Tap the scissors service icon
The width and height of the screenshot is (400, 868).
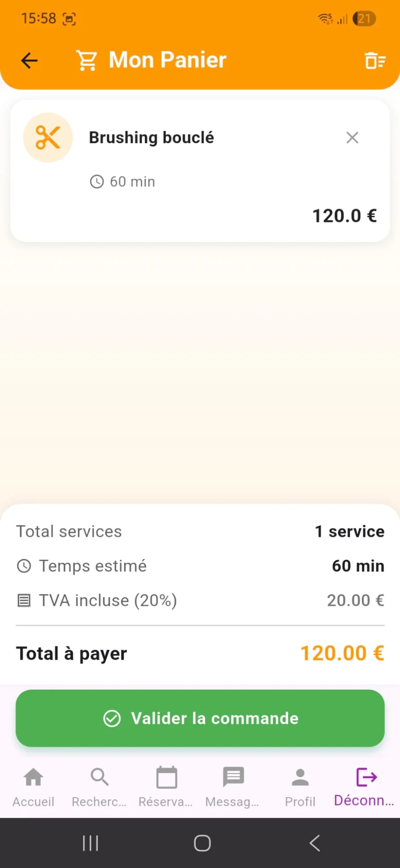pyautogui.click(x=48, y=138)
